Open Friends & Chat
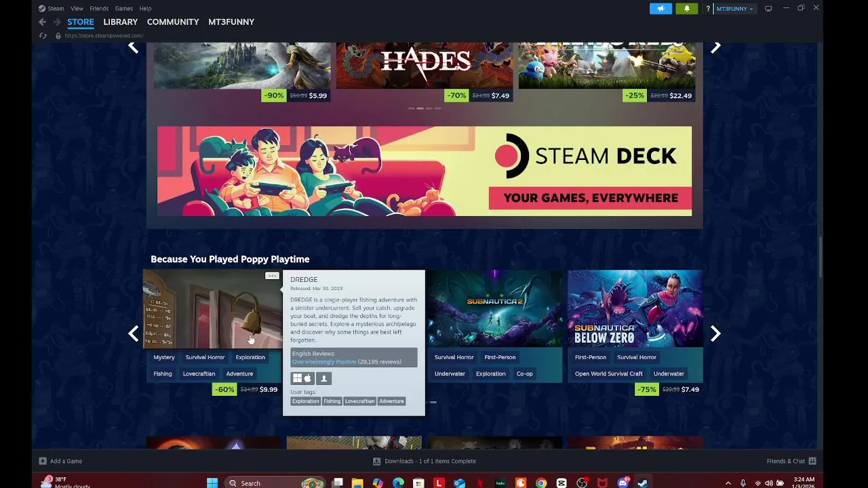The image size is (868, 488). tap(786, 461)
